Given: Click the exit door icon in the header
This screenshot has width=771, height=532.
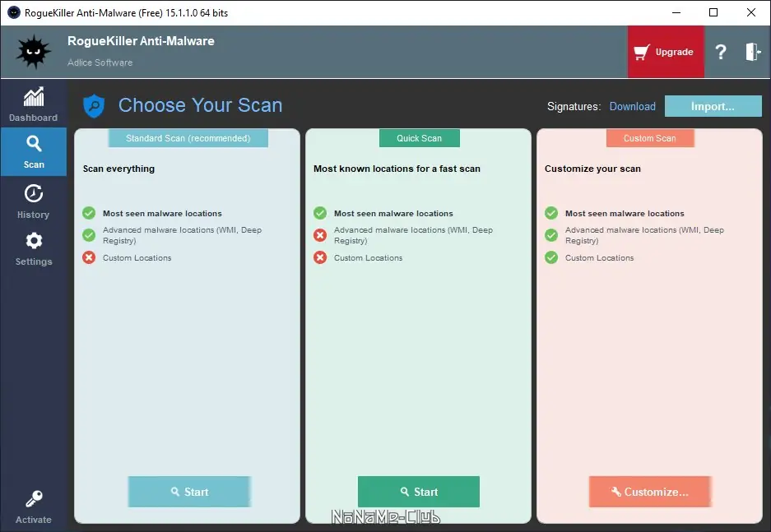Looking at the screenshot, I should tap(752, 52).
